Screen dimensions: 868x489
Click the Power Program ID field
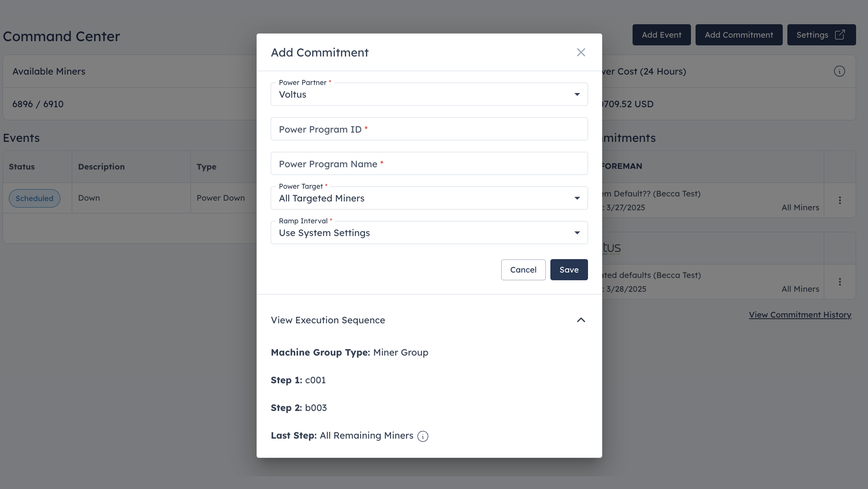(x=429, y=129)
